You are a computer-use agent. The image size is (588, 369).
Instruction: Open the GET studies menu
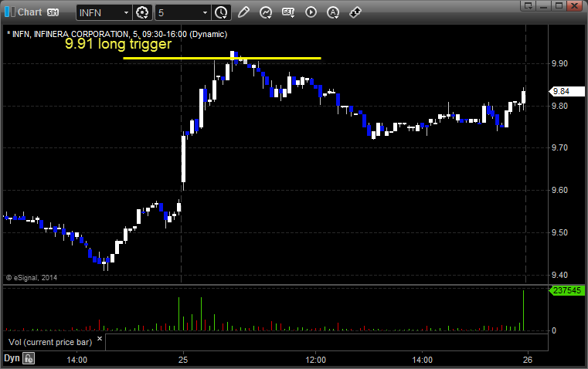point(288,12)
